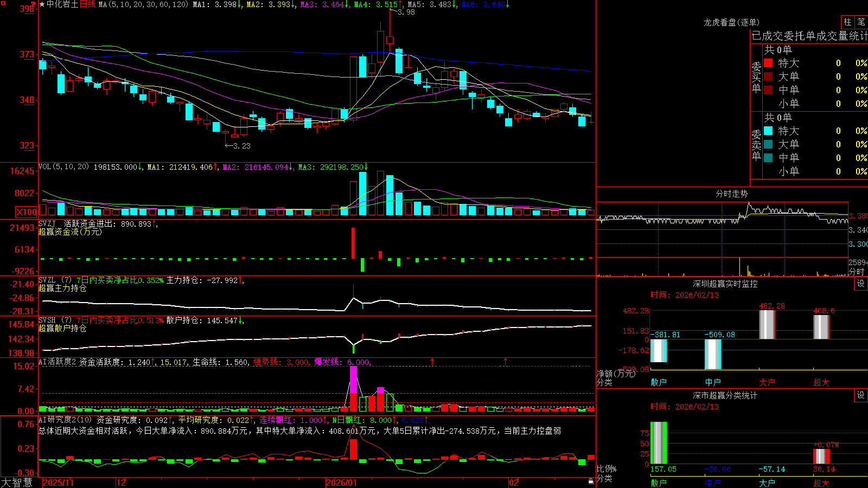This screenshot has height=488, width=868.
Task: Click the 超赢主力持仓 indicator label
Action: tap(62, 288)
